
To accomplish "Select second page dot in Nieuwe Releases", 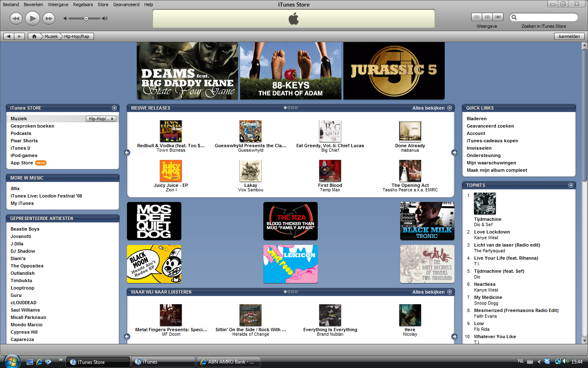I will [289, 108].
